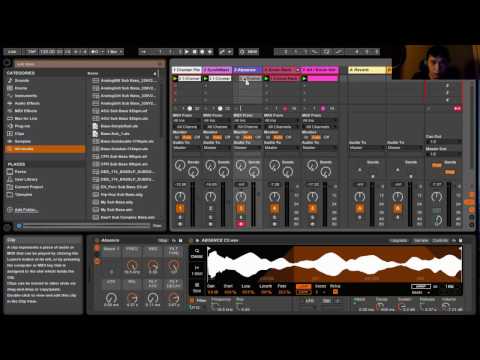The height and width of the screenshot is (360, 480).
Task: Toggle the browser preview headphone icon
Action: coord(19,226)
